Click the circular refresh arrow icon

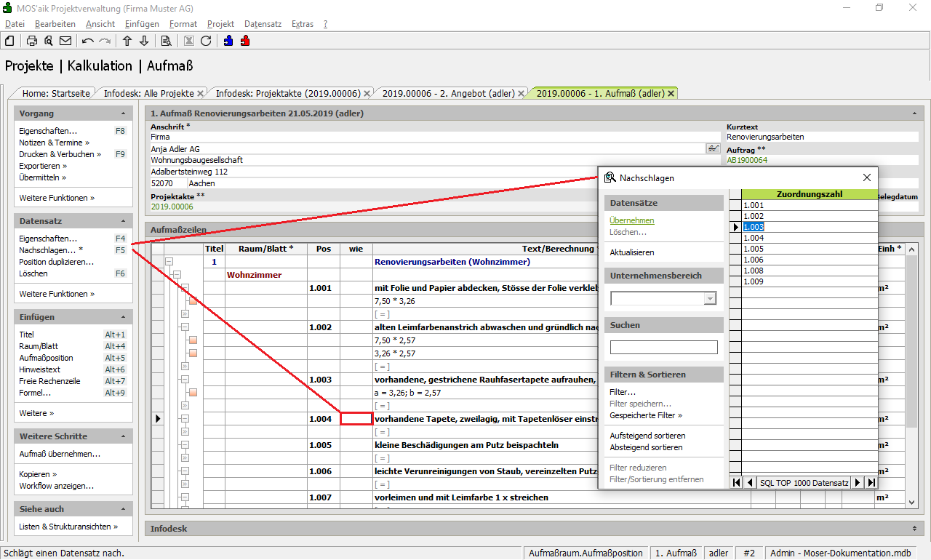(x=206, y=41)
